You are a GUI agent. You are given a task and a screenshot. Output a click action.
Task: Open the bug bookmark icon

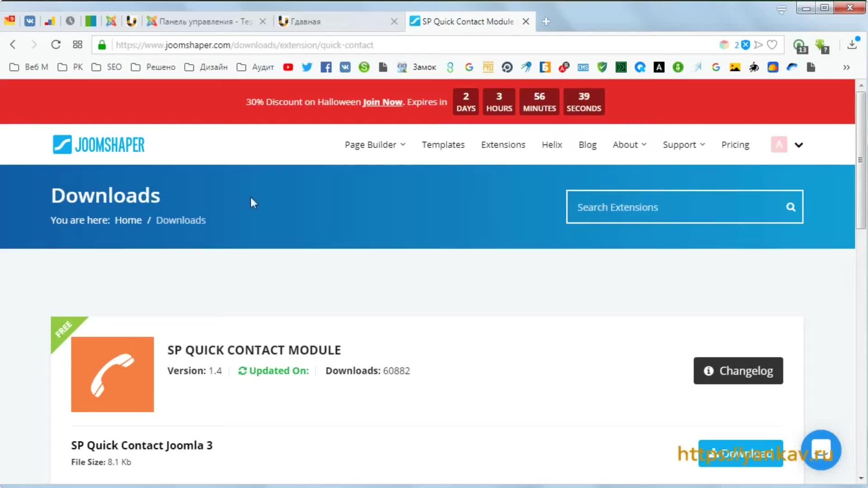[754, 67]
